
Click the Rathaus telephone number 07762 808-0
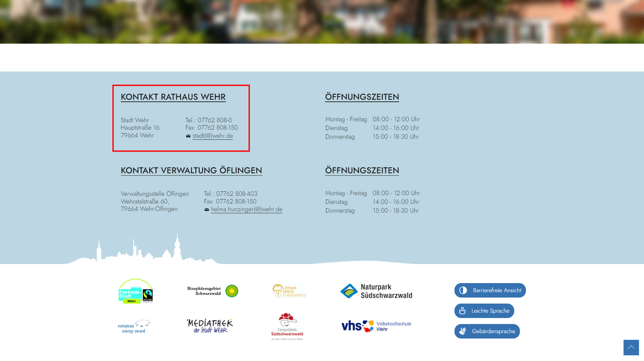pos(215,120)
